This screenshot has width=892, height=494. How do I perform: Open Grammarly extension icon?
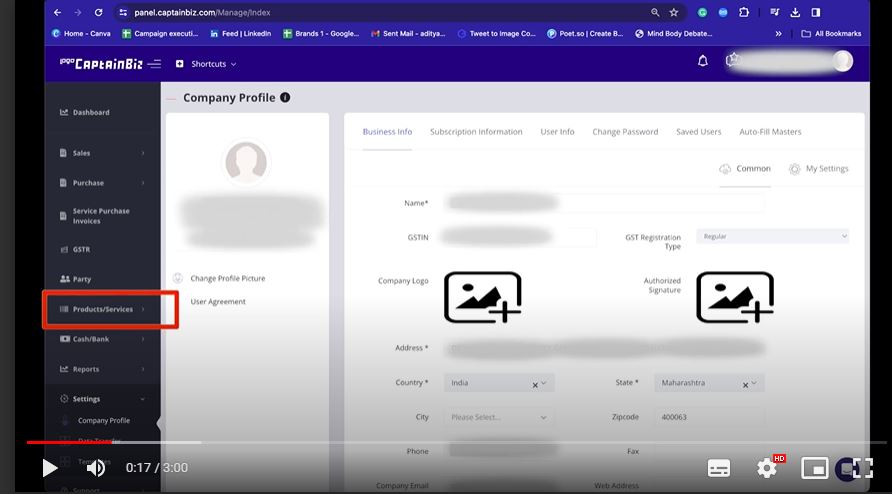click(x=703, y=12)
